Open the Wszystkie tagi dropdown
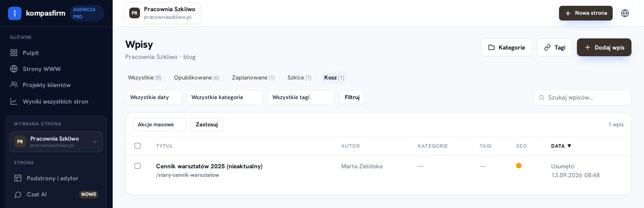Image resolution: width=644 pixels, height=208 pixels. [301, 97]
